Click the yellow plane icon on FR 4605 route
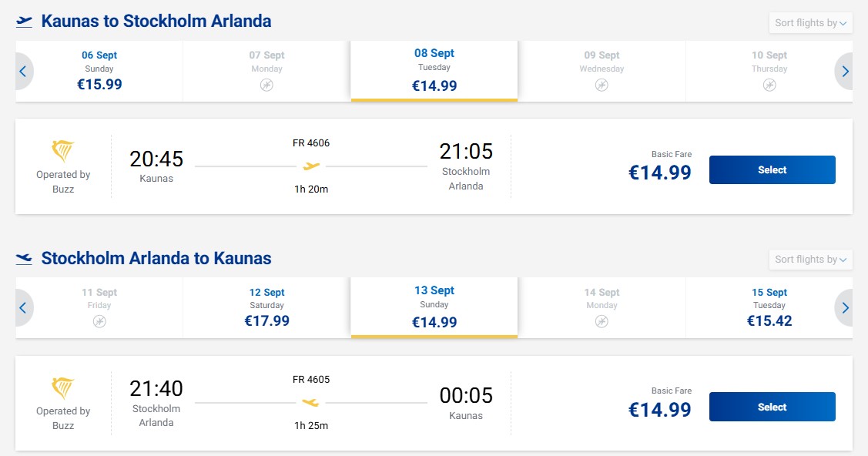The width and height of the screenshot is (868, 456). 311,402
